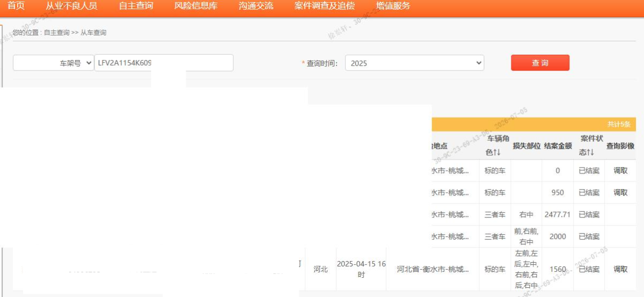Open the 从业不良人员 menu

tap(71, 6)
